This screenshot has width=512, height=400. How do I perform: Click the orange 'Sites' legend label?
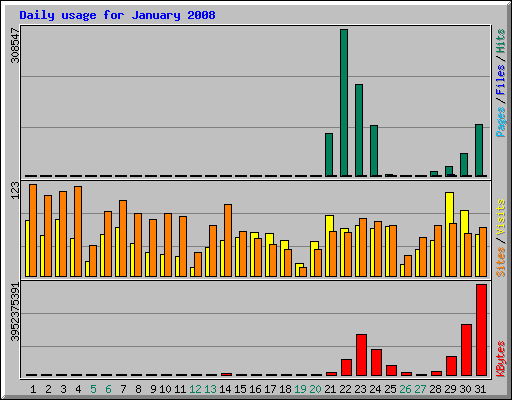(x=501, y=262)
